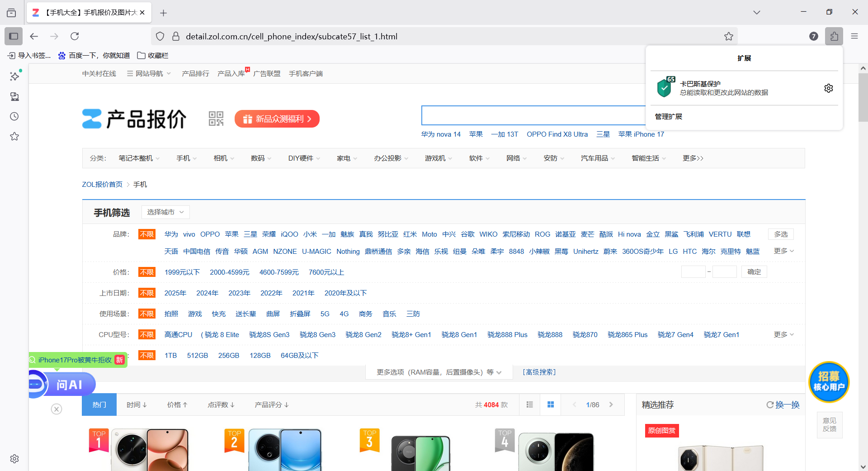Image resolution: width=868 pixels, height=471 pixels.
Task: Select the 5G usage scenario filter
Action: coord(325,314)
